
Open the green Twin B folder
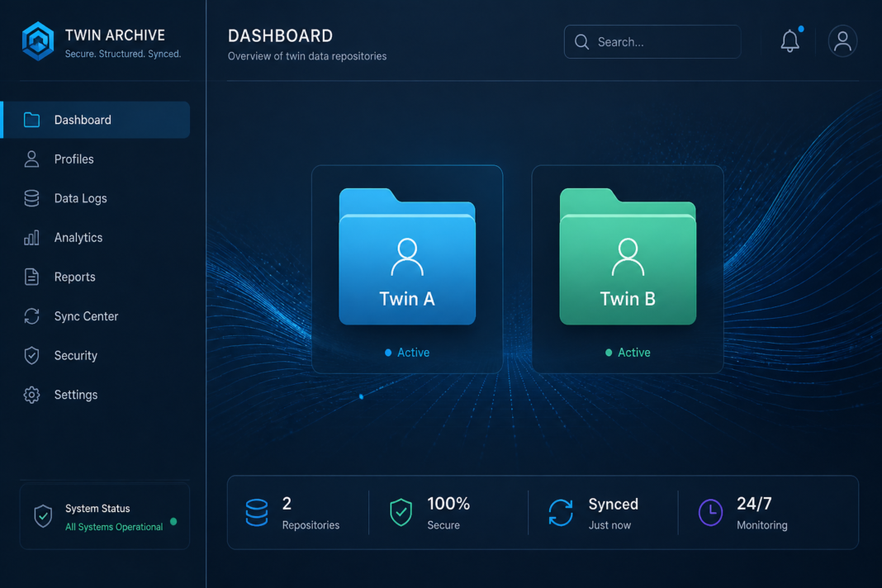tap(628, 257)
